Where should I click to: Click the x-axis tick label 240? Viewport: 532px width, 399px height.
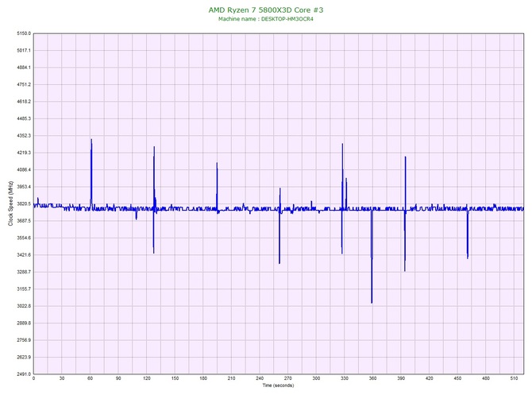pyautogui.click(x=260, y=378)
